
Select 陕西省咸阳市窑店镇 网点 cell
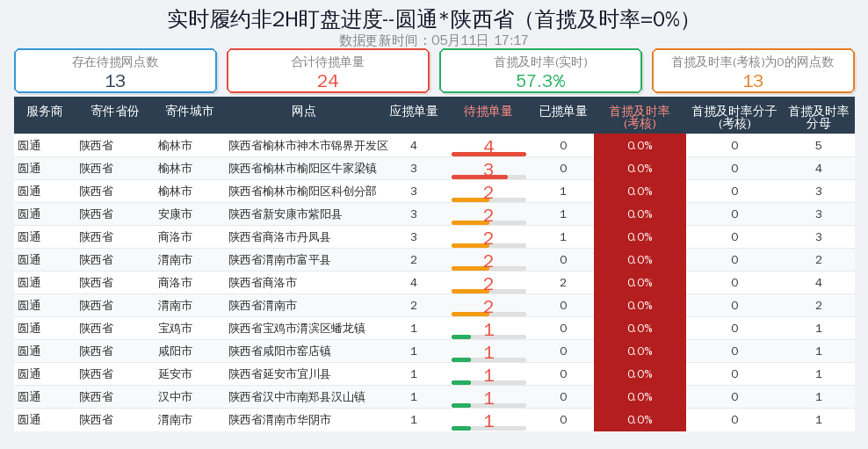[x=279, y=351]
